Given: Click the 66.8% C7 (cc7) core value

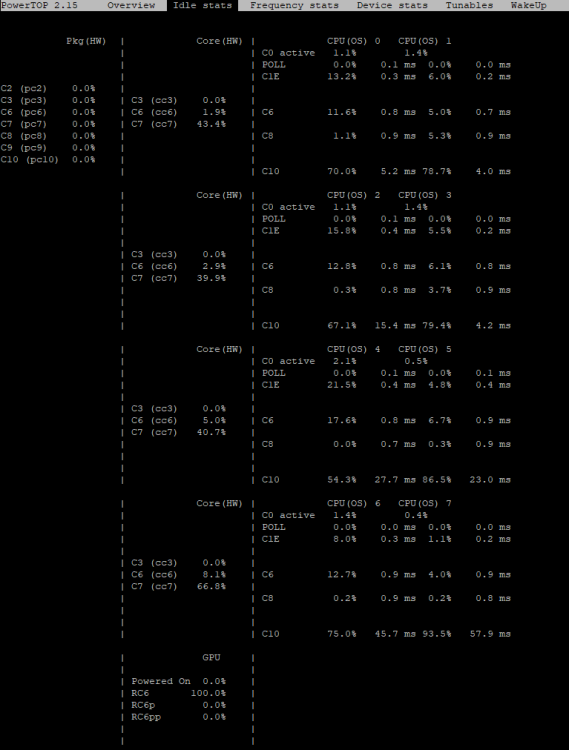Looking at the screenshot, I should pyautogui.click(x=211, y=586).
